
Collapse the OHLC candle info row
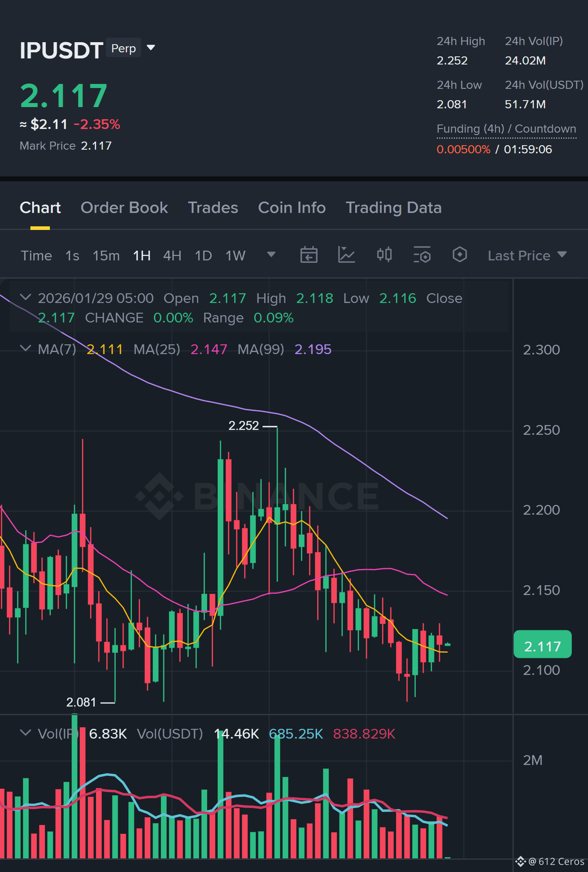click(26, 297)
